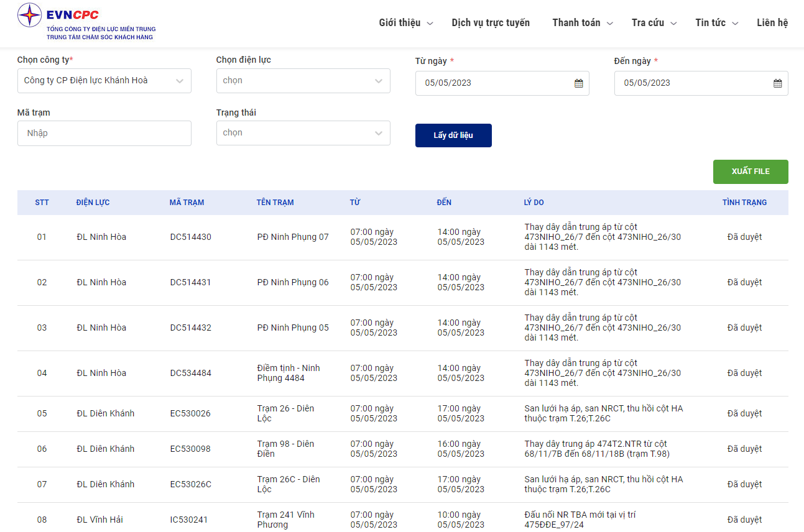The image size is (804, 532).
Task: Expand the Tin tức menu
Action: (x=716, y=23)
